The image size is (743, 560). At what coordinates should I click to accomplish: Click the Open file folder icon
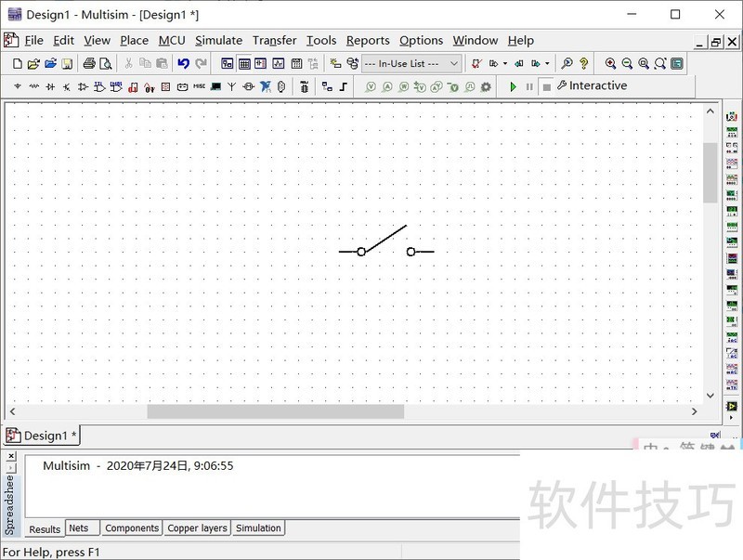[33, 64]
